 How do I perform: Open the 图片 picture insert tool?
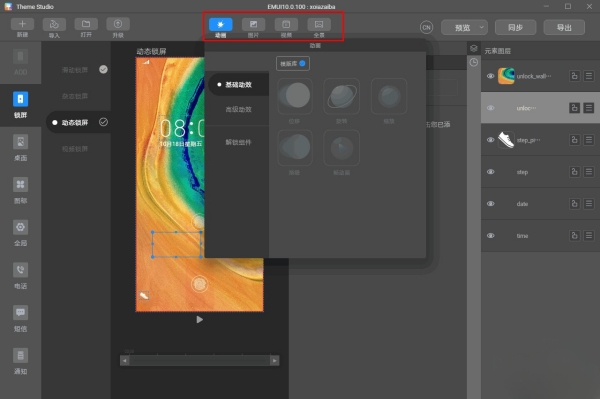pos(253,24)
